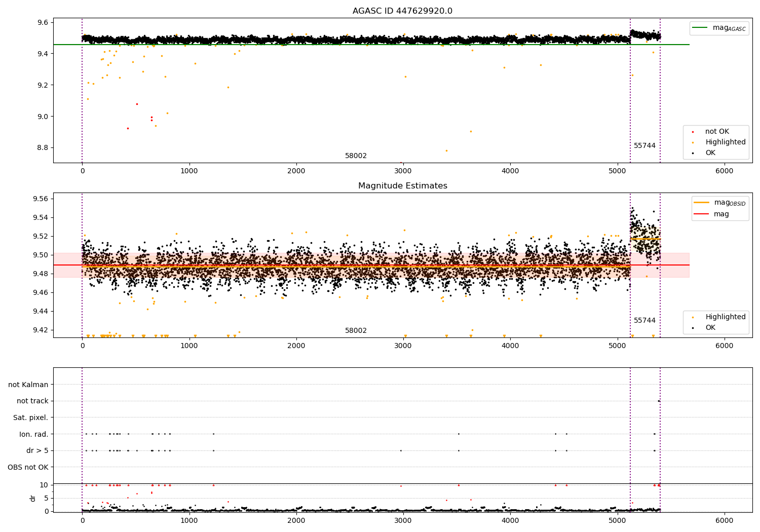Click the 9.0 tick label on top plot
The image size is (760, 532).
[43, 116]
